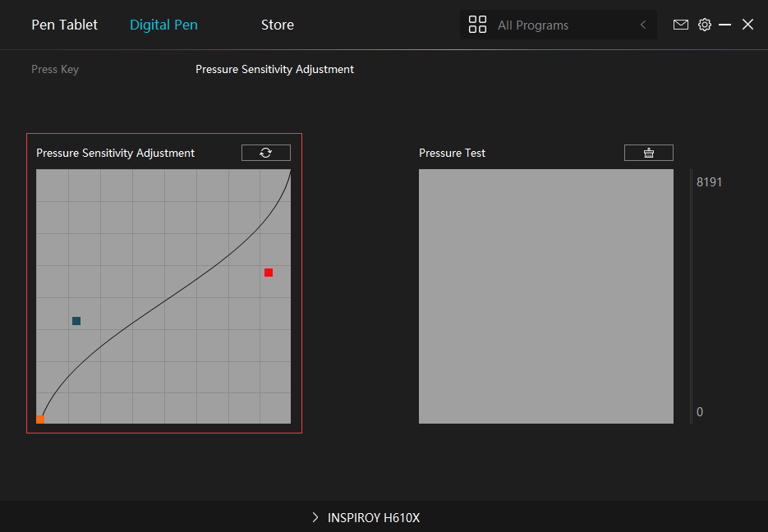Click the All Programs grid icon
The height and width of the screenshot is (532, 768).
point(477,25)
